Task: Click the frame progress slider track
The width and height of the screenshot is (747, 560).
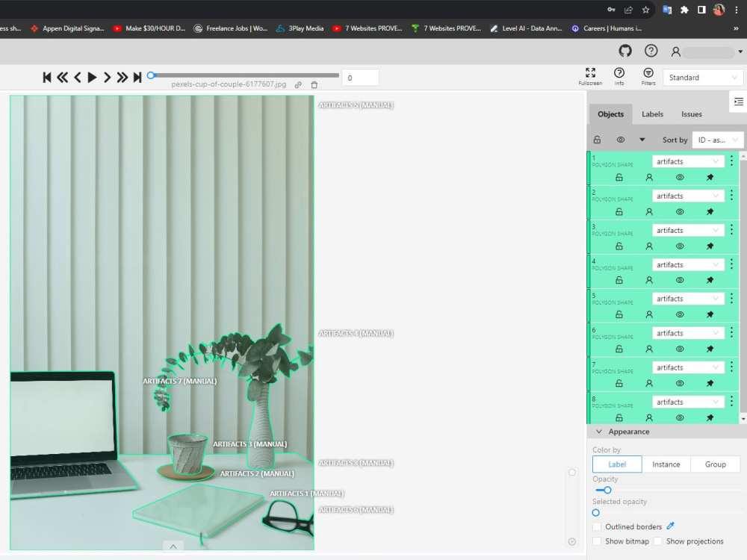Action: (x=245, y=75)
